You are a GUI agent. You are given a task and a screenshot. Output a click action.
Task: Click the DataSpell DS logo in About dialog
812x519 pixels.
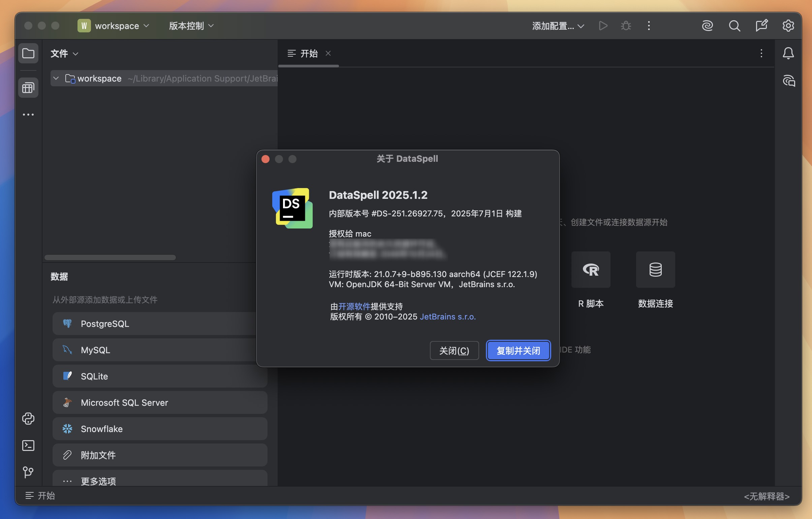click(292, 208)
